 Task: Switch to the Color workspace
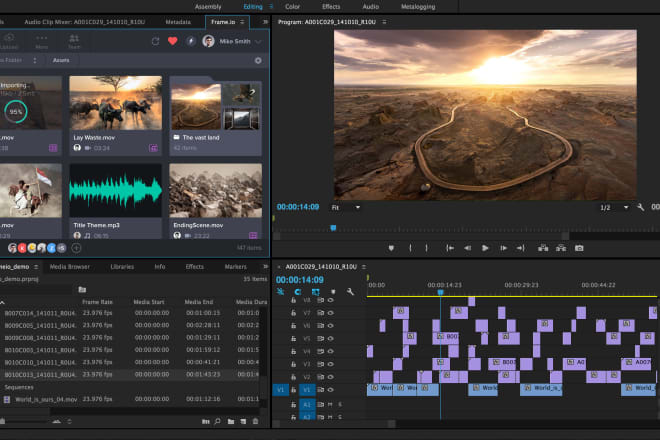click(x=292, y=6)
